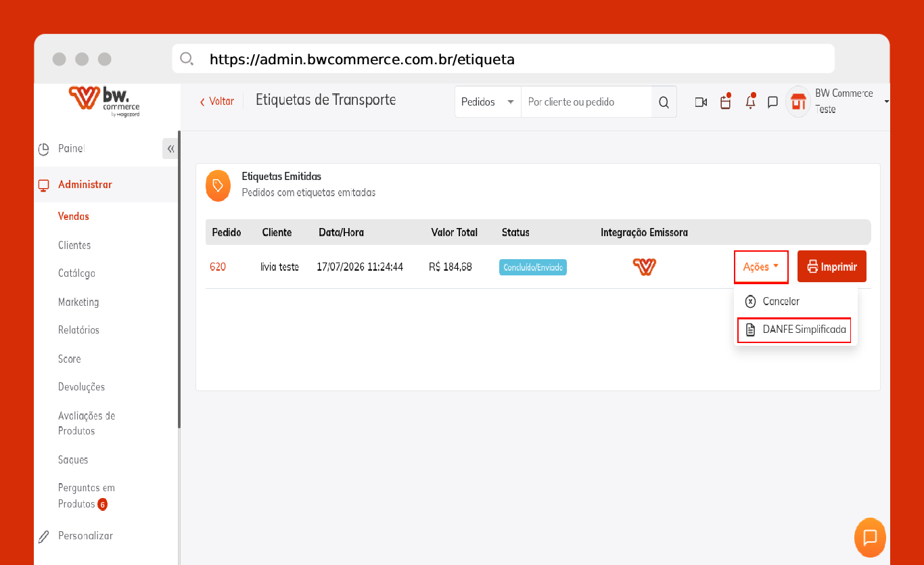This screenshot has height=565, width=924.
Task: Go to Avaliações de Produtos
Action: (x=87, y=424)
